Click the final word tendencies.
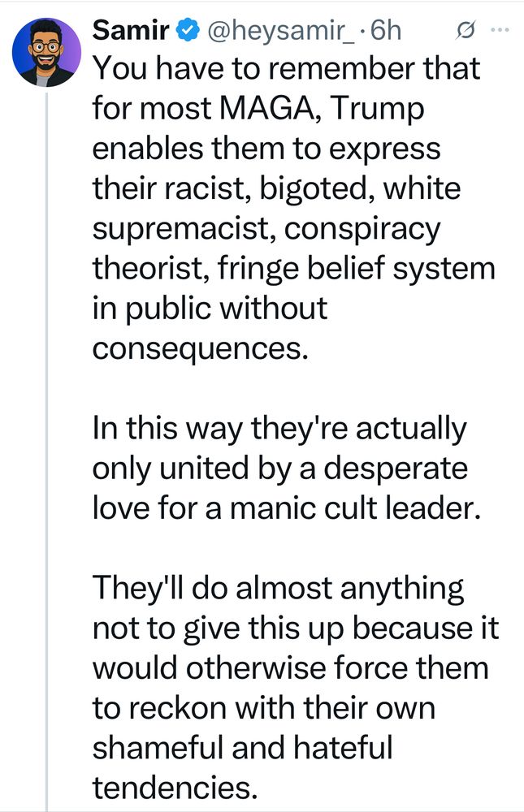 click(175, 787)
